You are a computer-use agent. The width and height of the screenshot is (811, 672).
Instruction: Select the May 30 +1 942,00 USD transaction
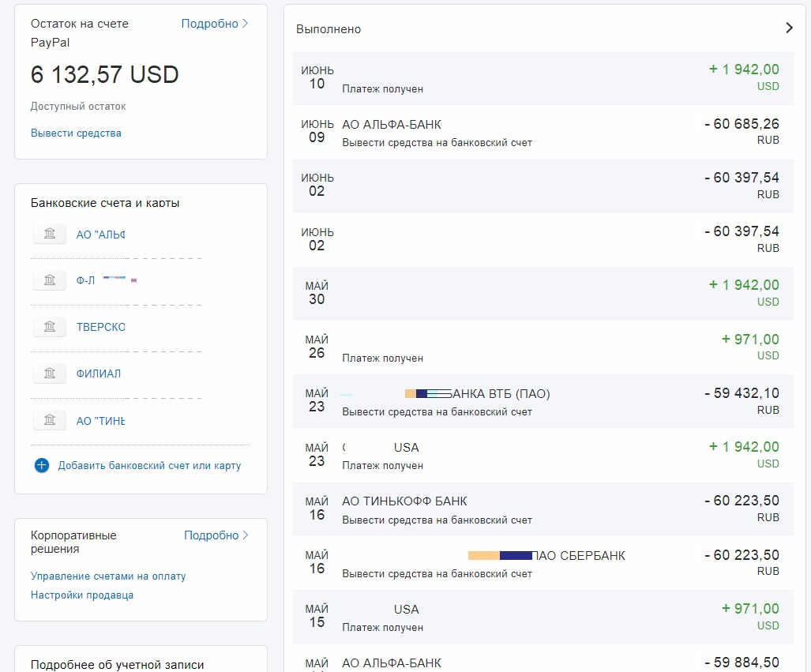[x=543, y=294]
